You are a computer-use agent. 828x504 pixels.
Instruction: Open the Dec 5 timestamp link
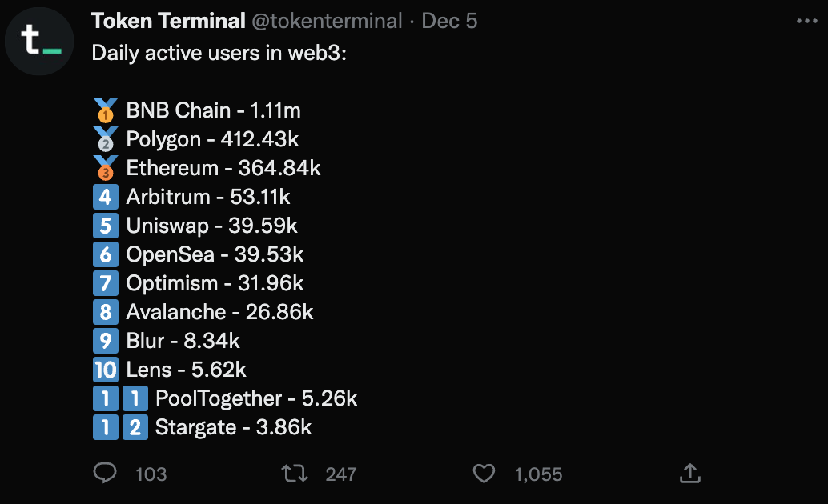[448, 22]
